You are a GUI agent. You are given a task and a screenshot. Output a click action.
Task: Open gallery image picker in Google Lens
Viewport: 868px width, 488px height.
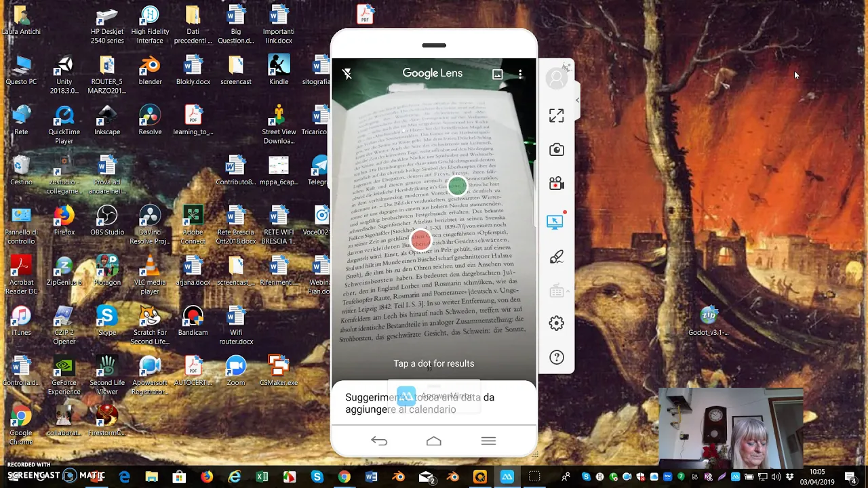[x=497, y=74]
